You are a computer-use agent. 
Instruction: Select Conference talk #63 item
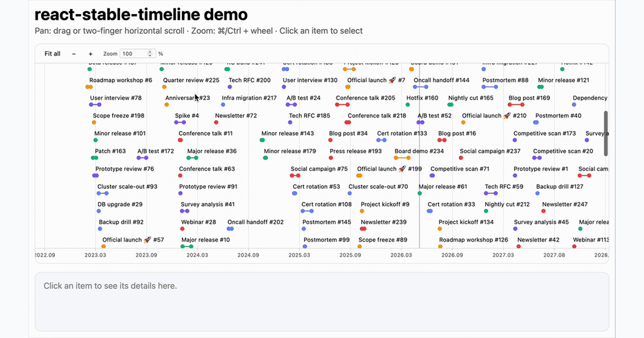207,168
